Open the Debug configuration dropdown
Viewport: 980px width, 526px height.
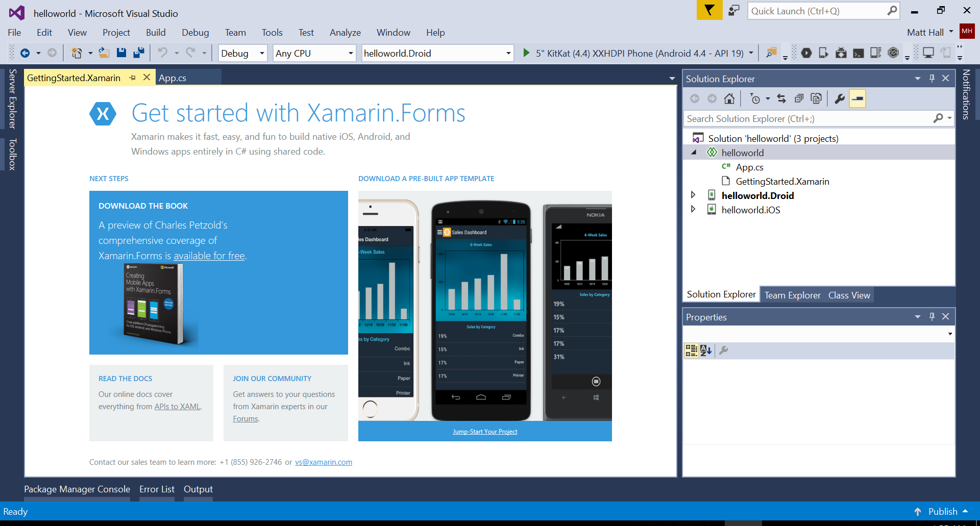point(262,53)
